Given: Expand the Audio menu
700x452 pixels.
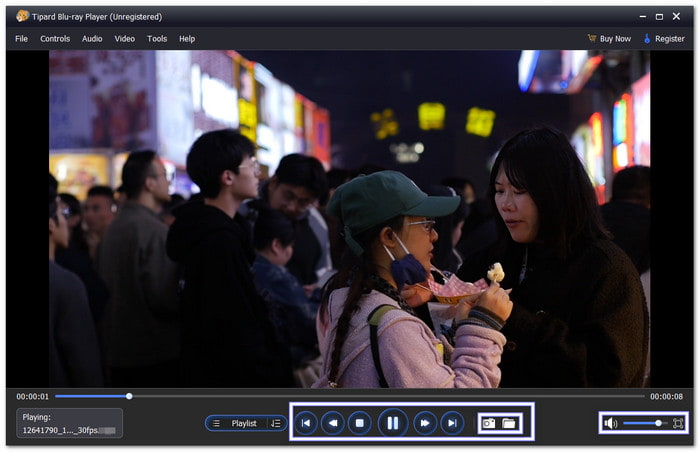Looking at the screenshot, I should [92, 38].
